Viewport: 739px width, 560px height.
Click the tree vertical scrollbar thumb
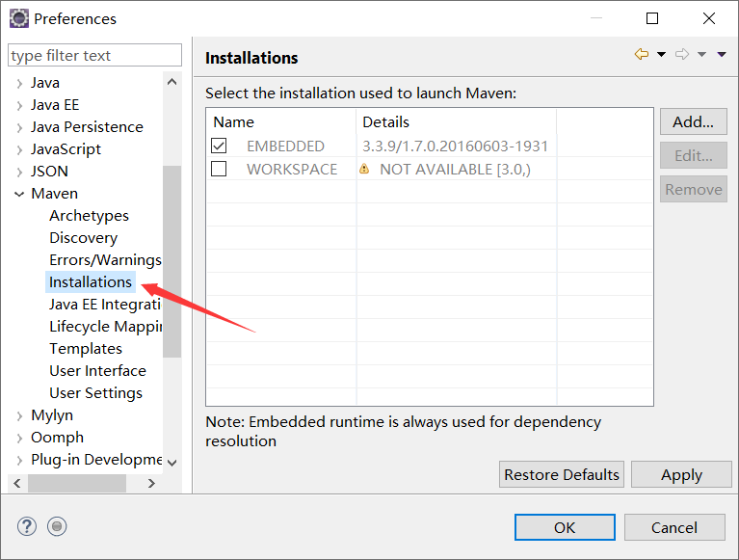click(x=172, y=261)
